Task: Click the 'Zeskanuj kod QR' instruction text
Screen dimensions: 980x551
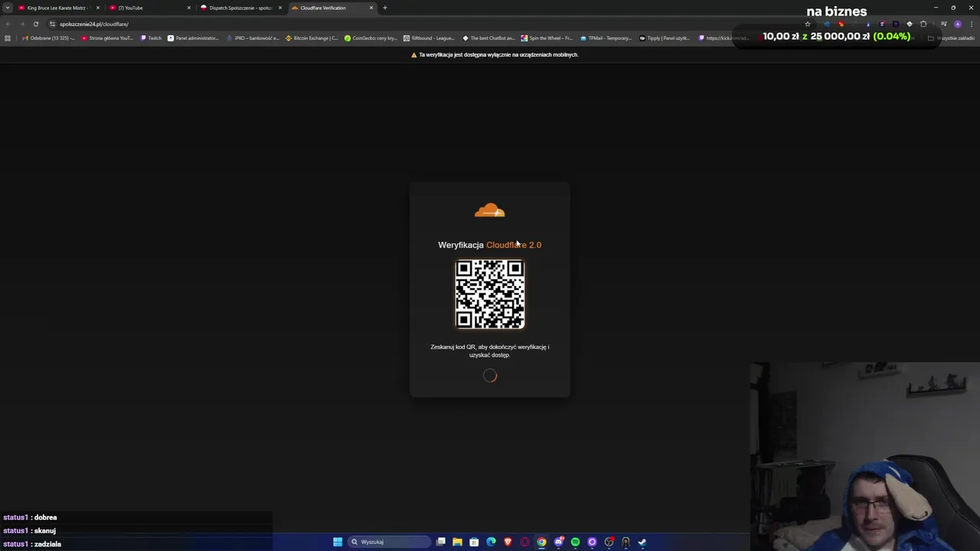Action: (x=490, y=350)
